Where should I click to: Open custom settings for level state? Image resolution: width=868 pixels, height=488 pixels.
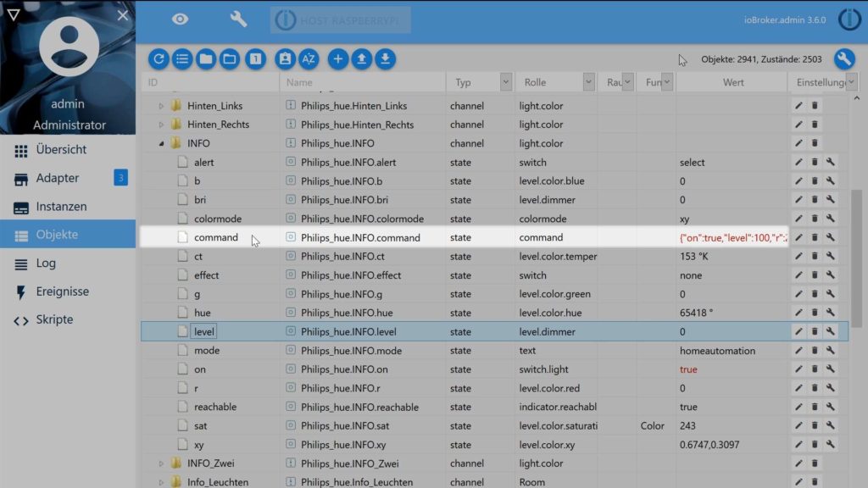pyautogui.click(x=831, y=331)
